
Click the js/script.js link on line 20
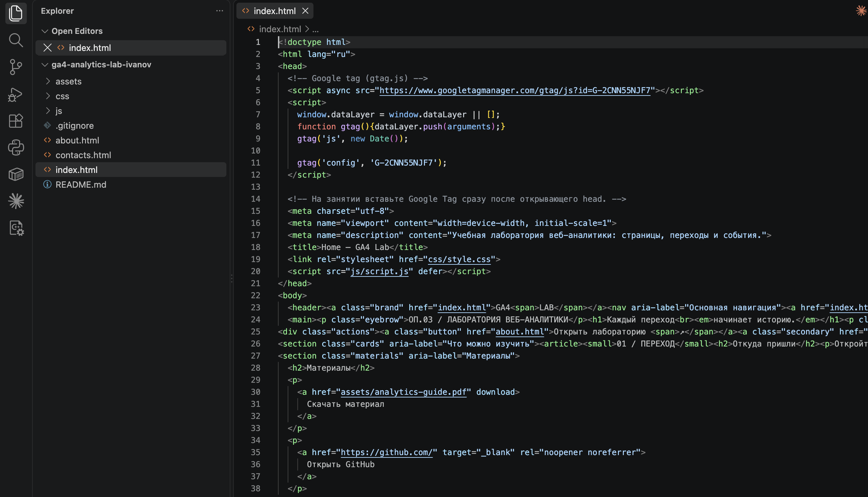(379, 271)
